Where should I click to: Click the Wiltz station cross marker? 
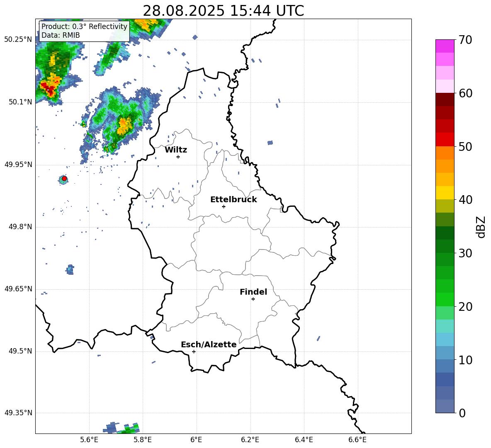point(178,157)
